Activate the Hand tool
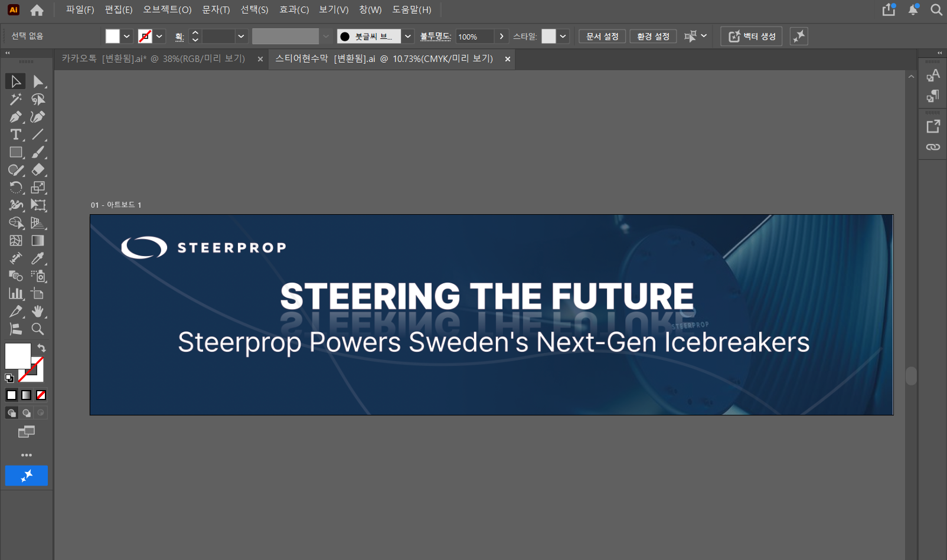Image resolution: width=947 pixels, height=560 pixels. 38,312
